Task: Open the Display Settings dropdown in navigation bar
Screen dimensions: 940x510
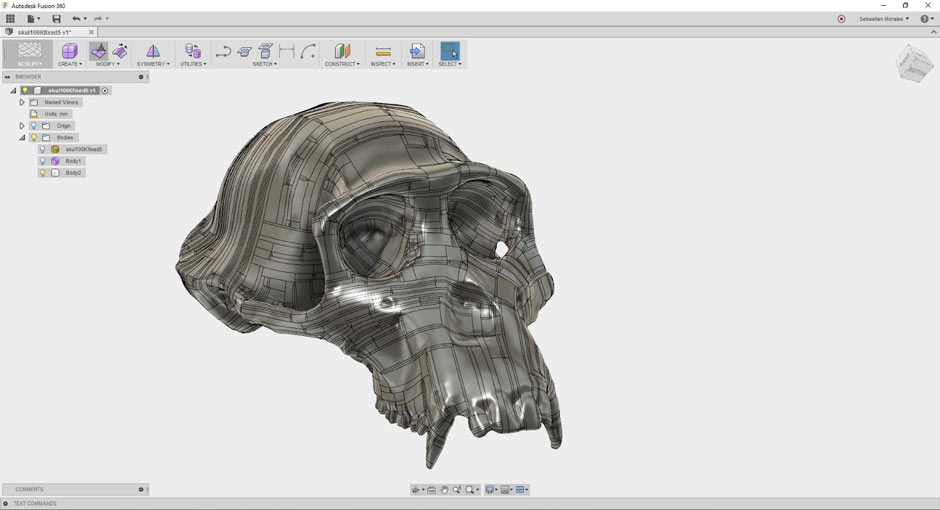Action: (491, 490)
